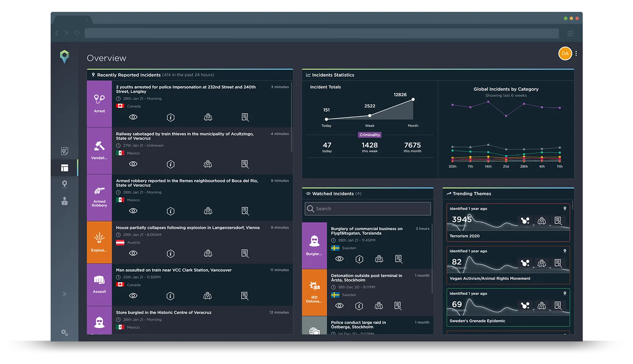The image size is (633, 364).
Task: Show map for Acultzingo railway sabotage incident
Action: [x=208, y=164]
